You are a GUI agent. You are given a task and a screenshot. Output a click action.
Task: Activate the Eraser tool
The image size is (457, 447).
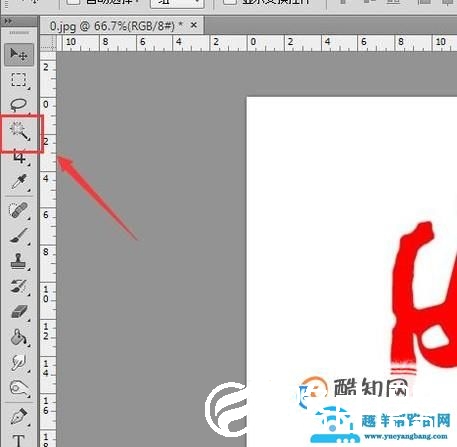pyautogui.click(x=19, y=312)
